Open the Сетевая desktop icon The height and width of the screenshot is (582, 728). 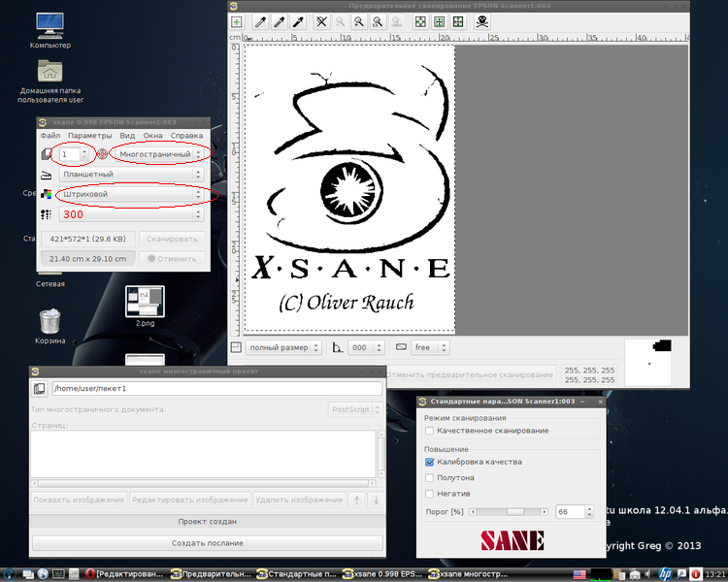point(50,283)
